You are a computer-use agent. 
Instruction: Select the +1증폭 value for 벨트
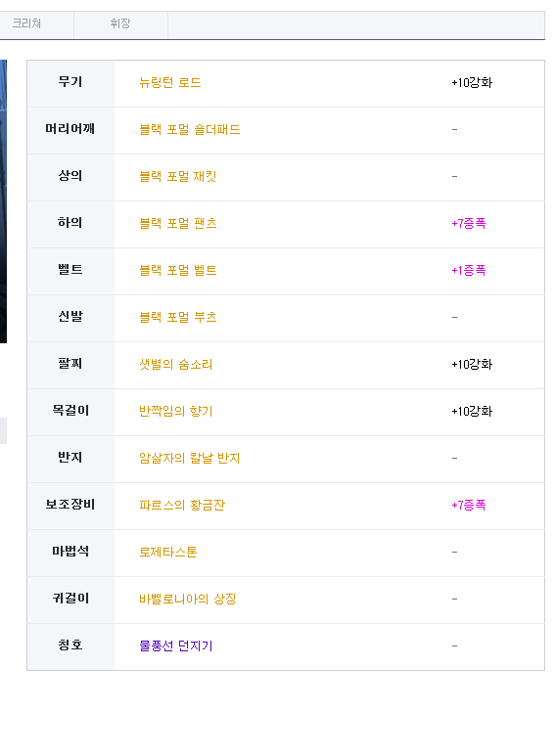[x=468, y=271]
